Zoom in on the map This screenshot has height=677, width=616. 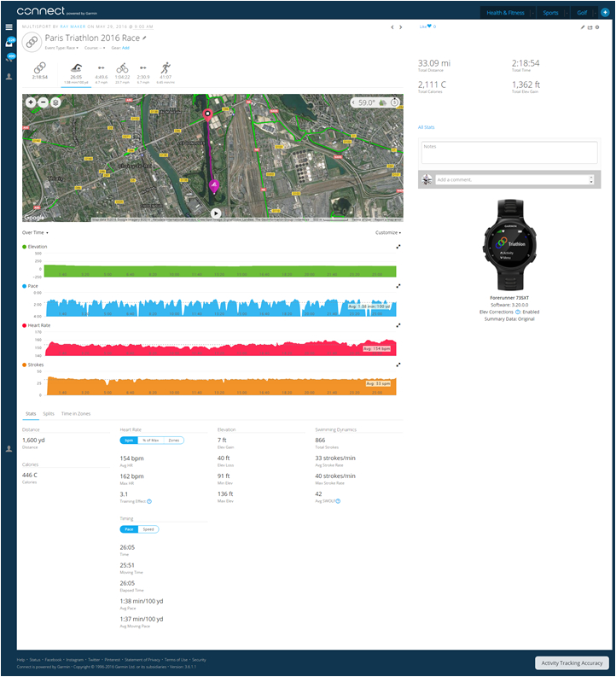tap(31, 102)
